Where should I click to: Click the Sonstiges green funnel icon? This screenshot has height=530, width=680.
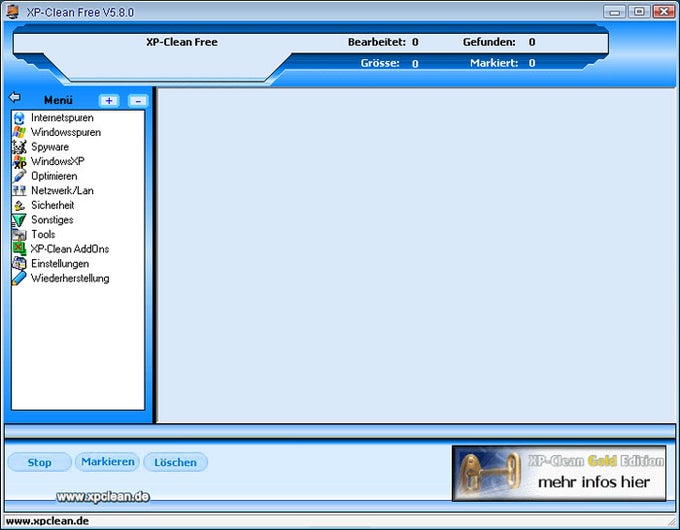[19, 220]
